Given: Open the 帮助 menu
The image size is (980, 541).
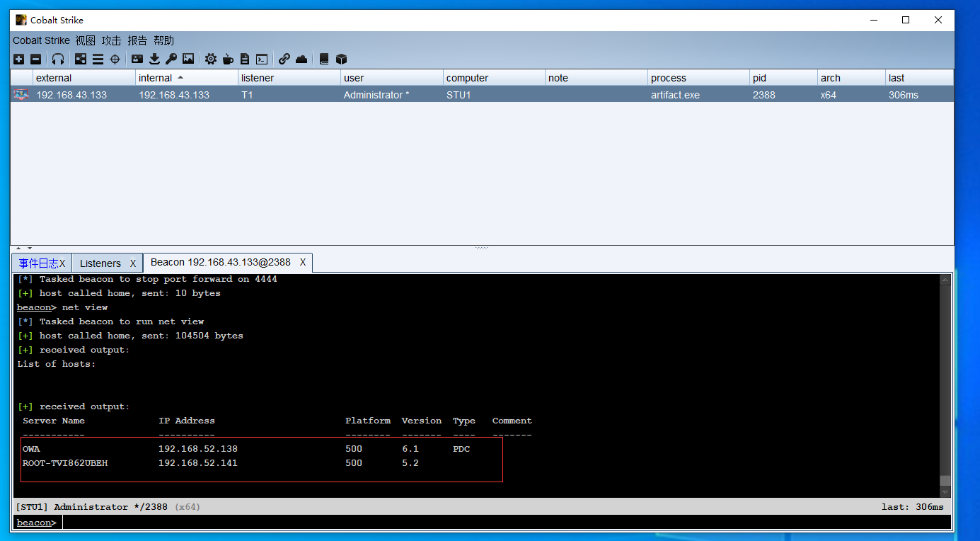Looking at the screenshot, I should pyautogui.click(x=164, y=40).
